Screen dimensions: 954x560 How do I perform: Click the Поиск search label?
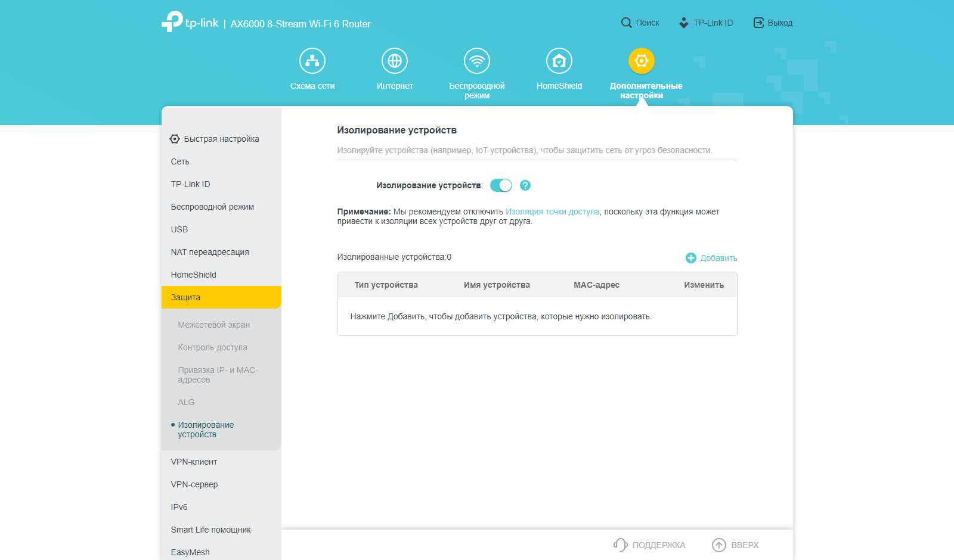coord(648,23)
